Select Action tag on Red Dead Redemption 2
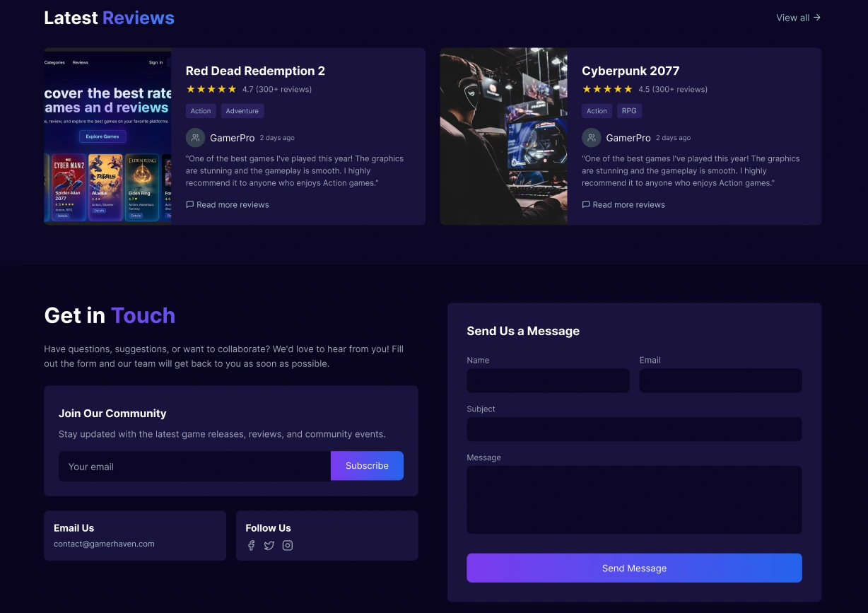The image size is (868, 613). [x=201, y=111]
